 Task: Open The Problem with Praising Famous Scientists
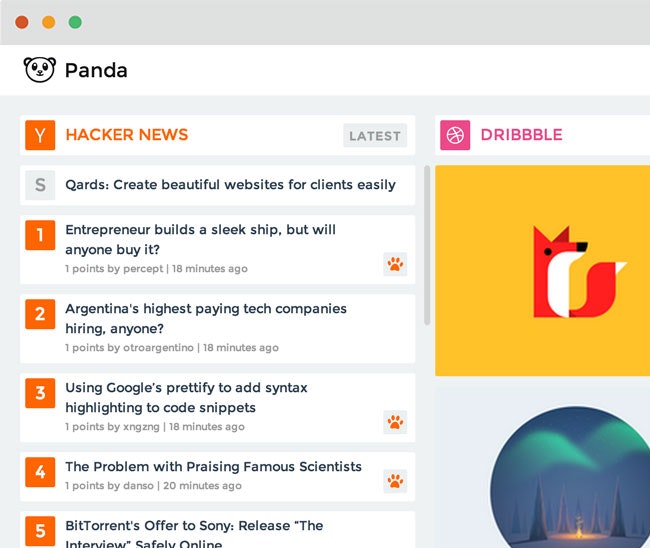coord(213,467)
